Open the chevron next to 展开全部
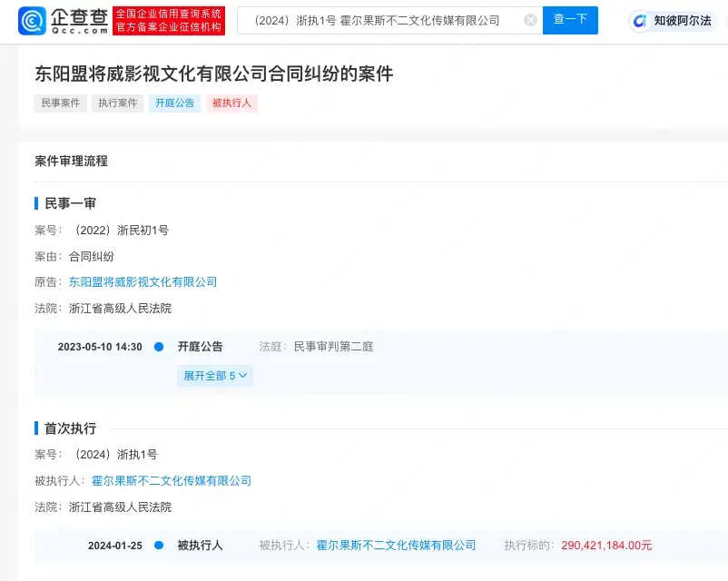Viewport: 728px width, 581px height. tap(243, 375)
